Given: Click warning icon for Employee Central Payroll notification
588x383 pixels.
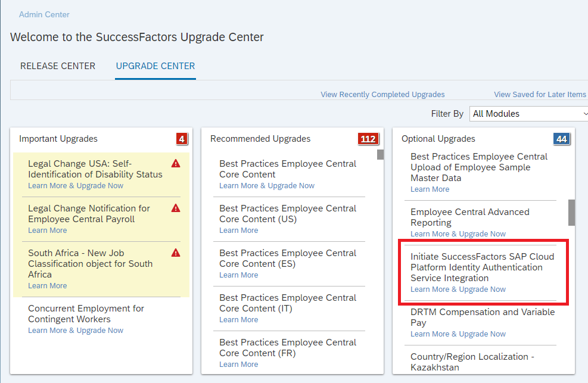Looking at the screenshot, I should pos(176,208).
